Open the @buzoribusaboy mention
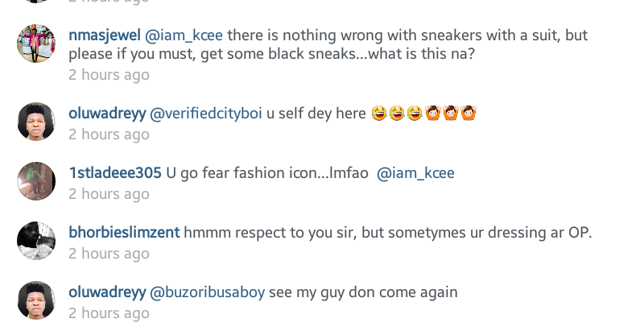 [x=208, y=292]
